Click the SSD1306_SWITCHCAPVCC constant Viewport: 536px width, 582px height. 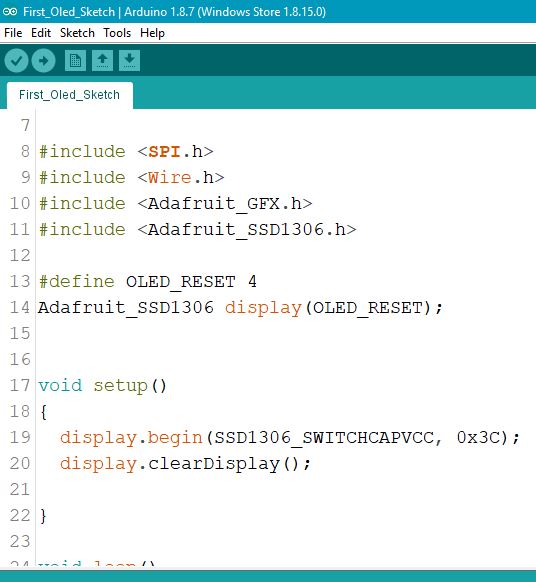pyautogui.click(x=324, y=438)
